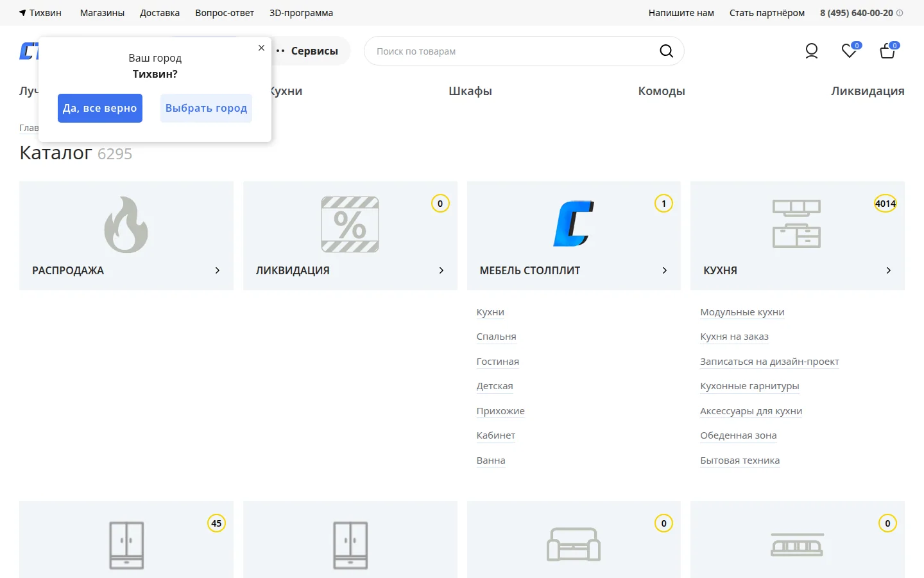This screenshot has width=924, height=578.
Task: Click the percent icon on the ЛИКВИДАЦИЯ card
Action: click(350, 225)
